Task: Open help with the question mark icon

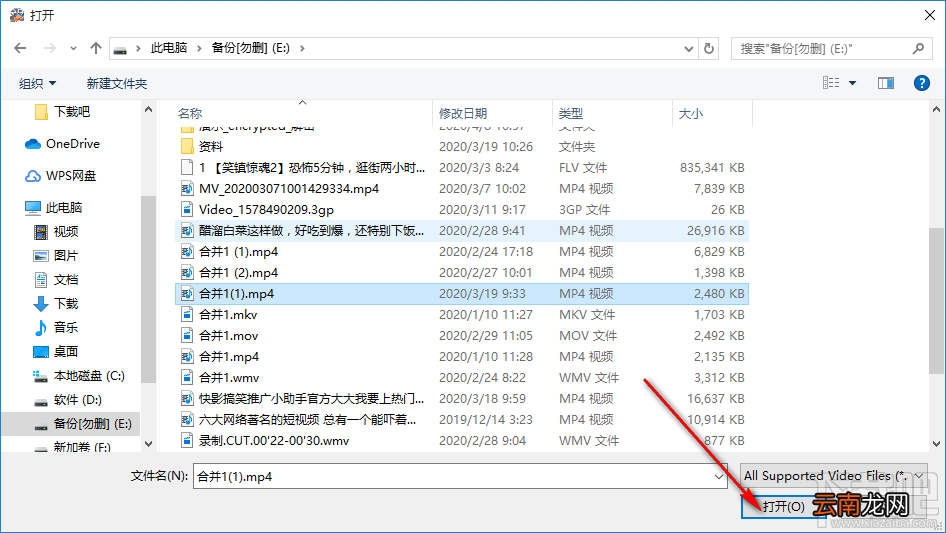Action: tap(921, 83)
